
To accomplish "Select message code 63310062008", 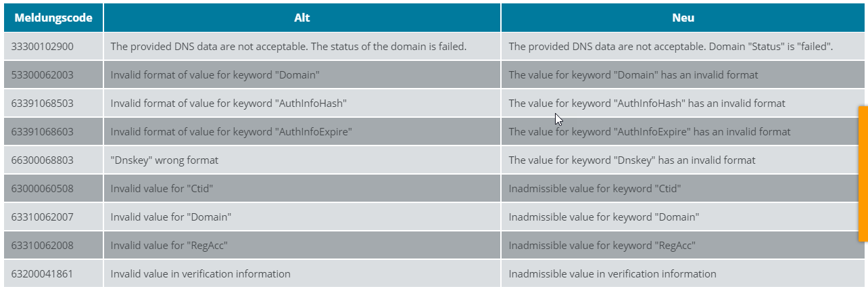I will [43, 246].
